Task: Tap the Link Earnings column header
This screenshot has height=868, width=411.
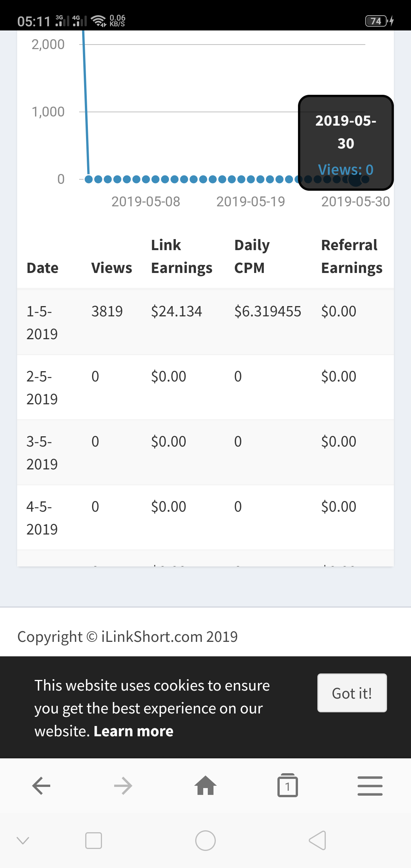Action: [182, 257]
